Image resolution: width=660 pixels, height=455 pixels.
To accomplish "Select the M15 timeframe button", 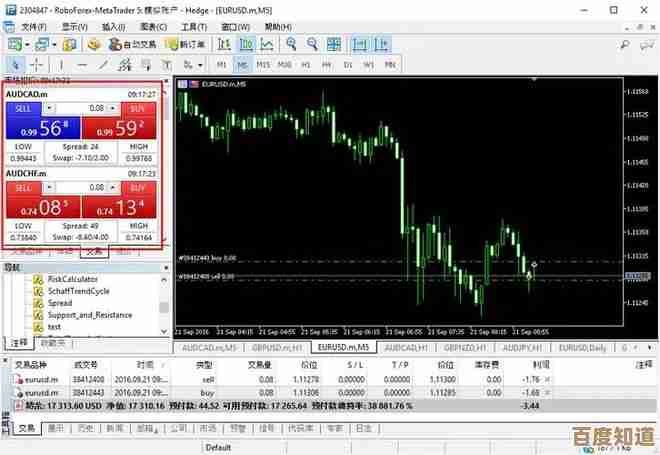I will 264,65.
